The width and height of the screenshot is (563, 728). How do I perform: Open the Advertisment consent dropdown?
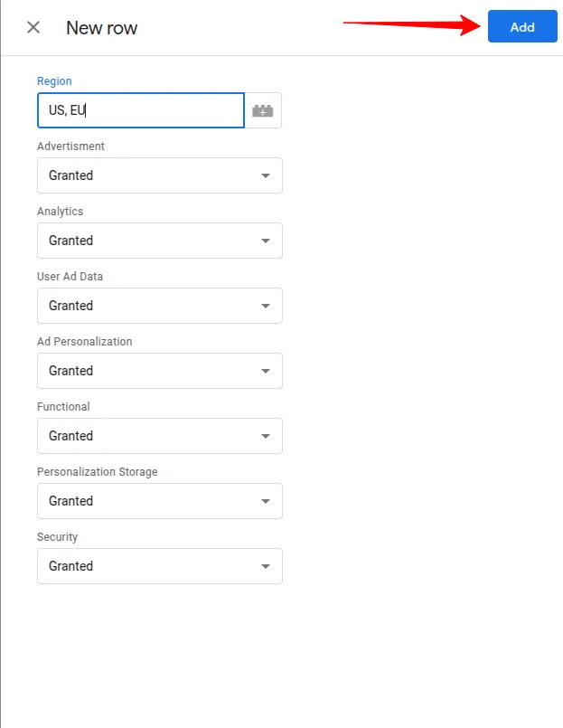click(159, 175)
